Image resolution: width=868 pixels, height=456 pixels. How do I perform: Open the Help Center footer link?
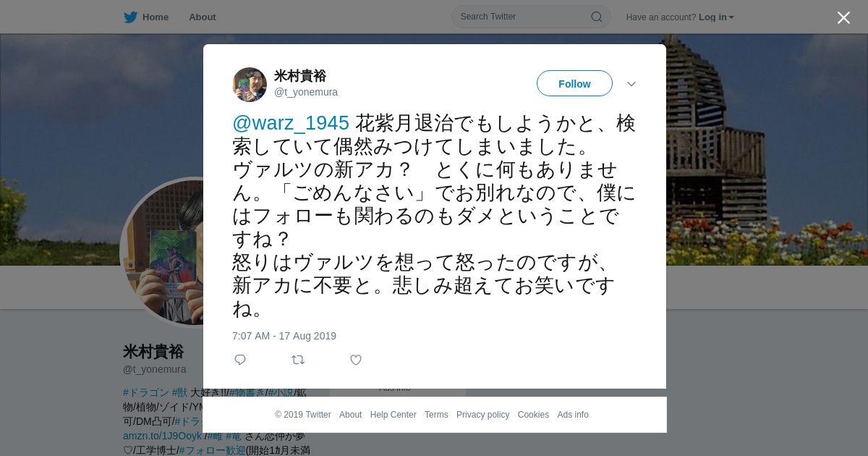click(x=393, y=415)
